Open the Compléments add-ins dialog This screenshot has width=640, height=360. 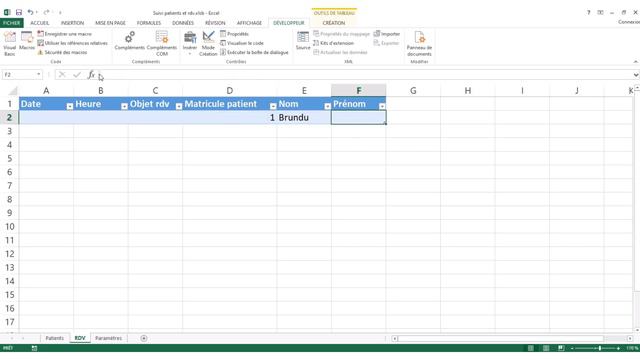tap(129, 41)
